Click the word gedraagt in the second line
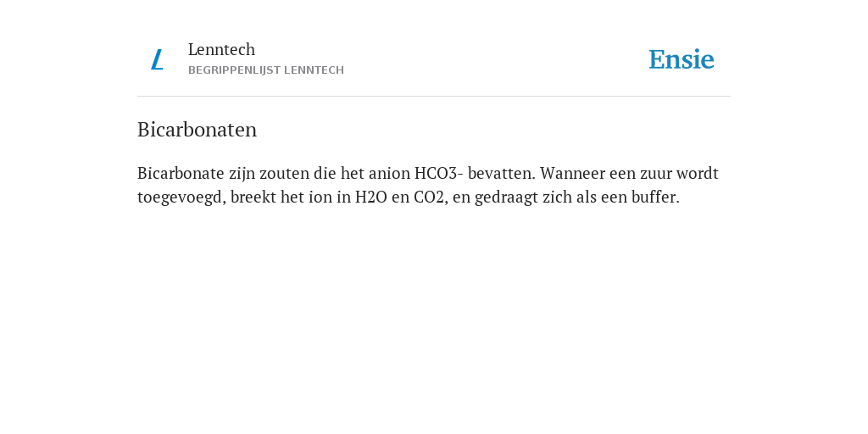The height and width of the screenshot is (434, 868). click(x=506, y=198)
